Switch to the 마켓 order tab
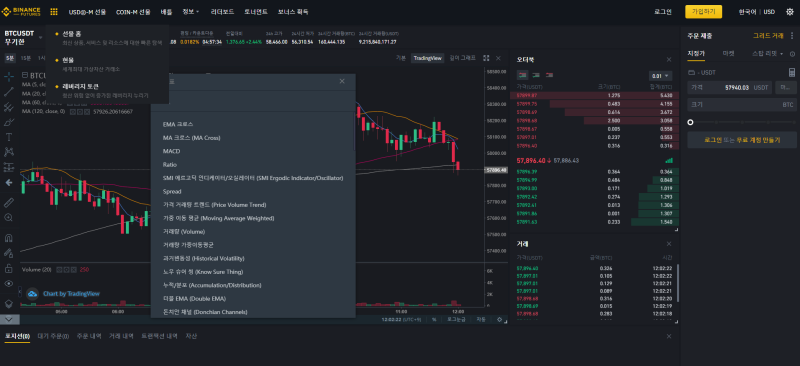The width and height of the screenshot is (800, 366). coord(729,54)
